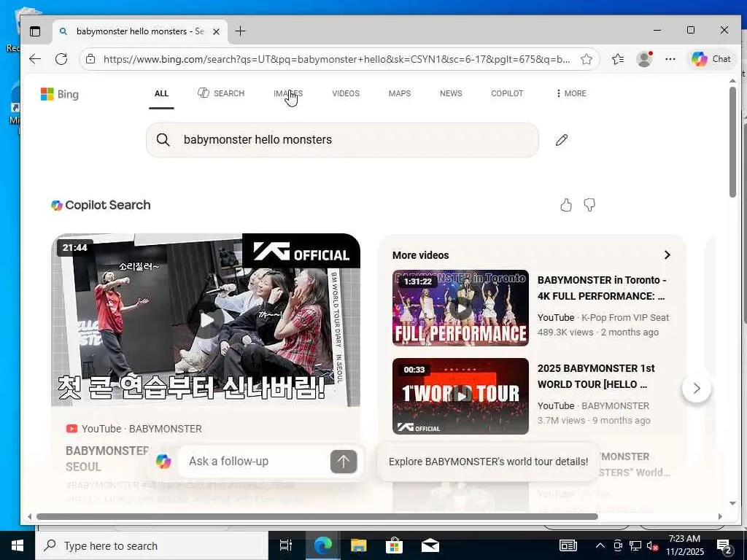
Task: Open Settings and more ellipsis menu
Action: coord(670,59)
